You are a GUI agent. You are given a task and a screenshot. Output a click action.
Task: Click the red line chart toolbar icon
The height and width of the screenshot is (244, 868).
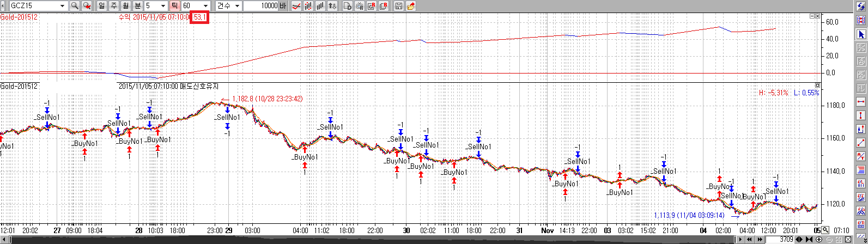[x=296, y=6]
